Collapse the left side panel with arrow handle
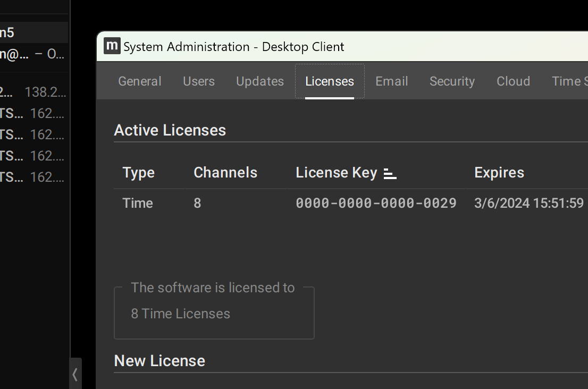The height and width of the screenshot is (389, 588). click(75, 374)
